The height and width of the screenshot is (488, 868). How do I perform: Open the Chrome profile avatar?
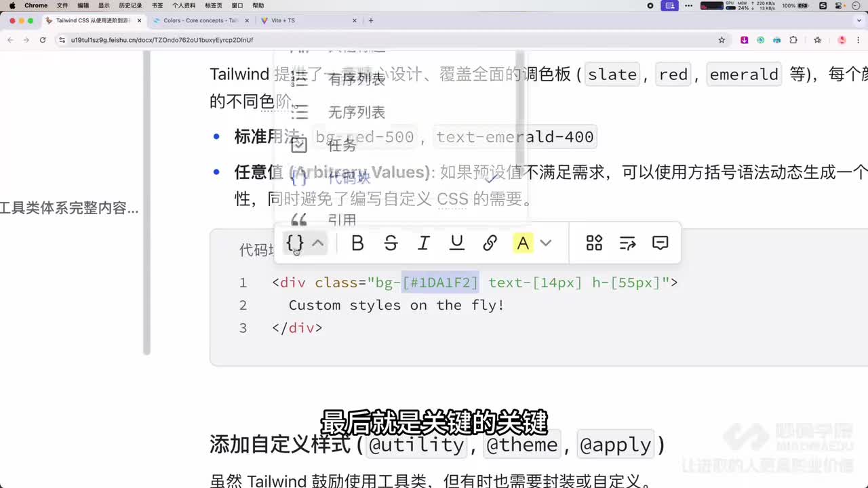coord(842,40)
